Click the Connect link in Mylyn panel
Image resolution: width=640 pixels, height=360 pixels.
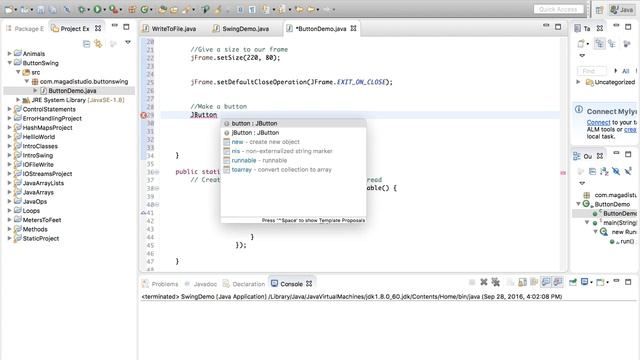(x=598, y=122)
